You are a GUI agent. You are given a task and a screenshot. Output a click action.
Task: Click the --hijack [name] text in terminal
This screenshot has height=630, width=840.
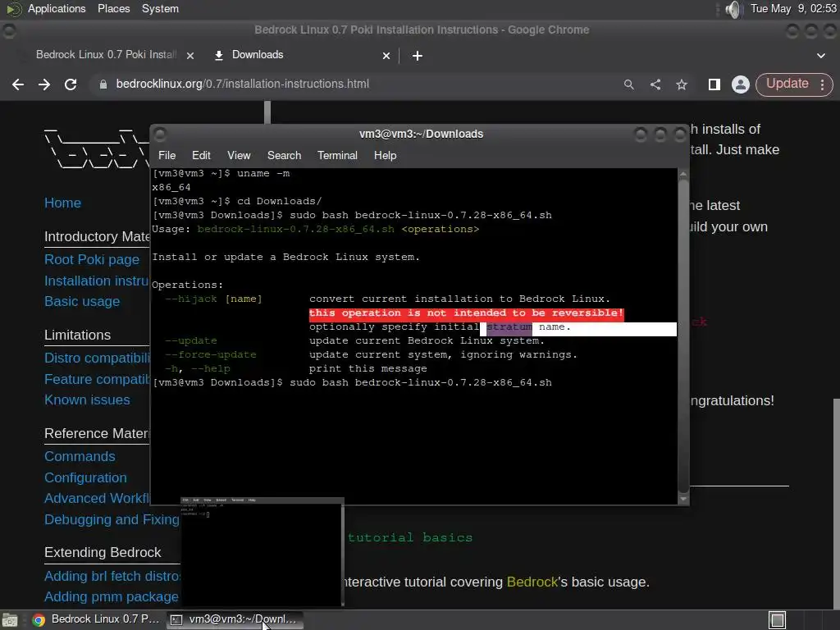[x=213, y=299]
